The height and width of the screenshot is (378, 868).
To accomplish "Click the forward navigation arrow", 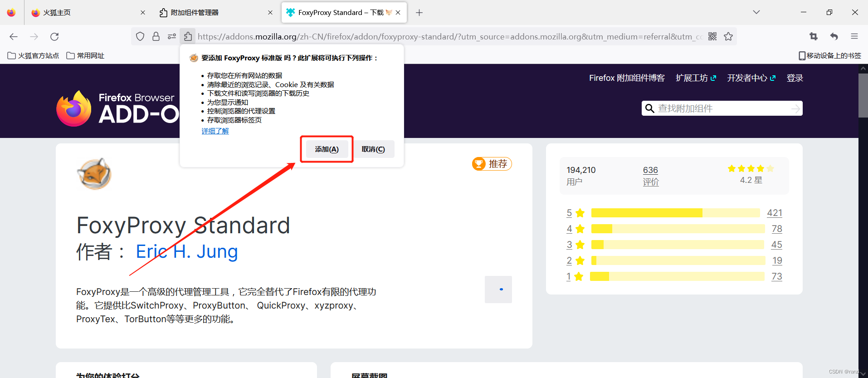I will tap(34, 36).
